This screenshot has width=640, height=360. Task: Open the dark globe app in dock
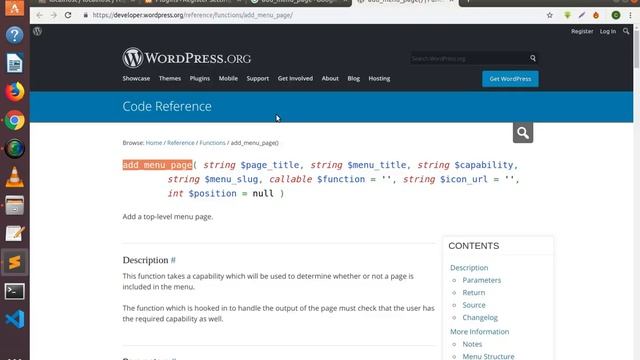click(14, 149)
